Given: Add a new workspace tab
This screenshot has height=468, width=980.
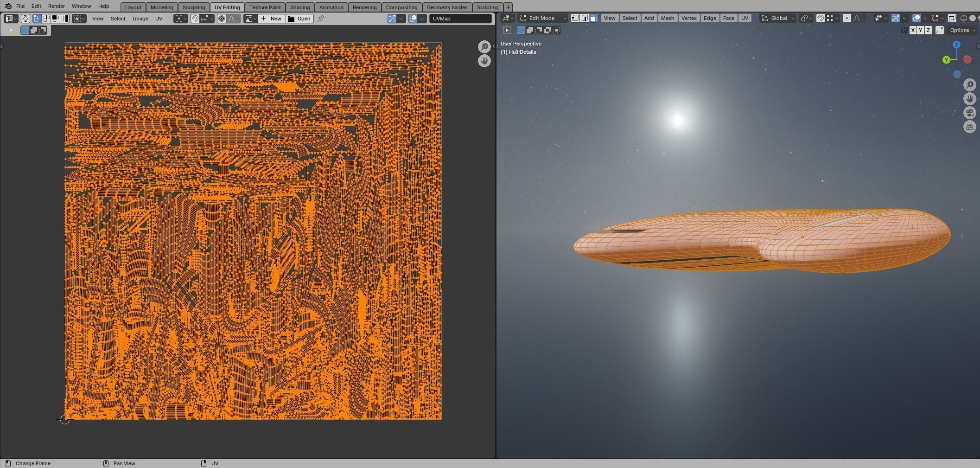Looking at the screenshot, I should (508, 7).
